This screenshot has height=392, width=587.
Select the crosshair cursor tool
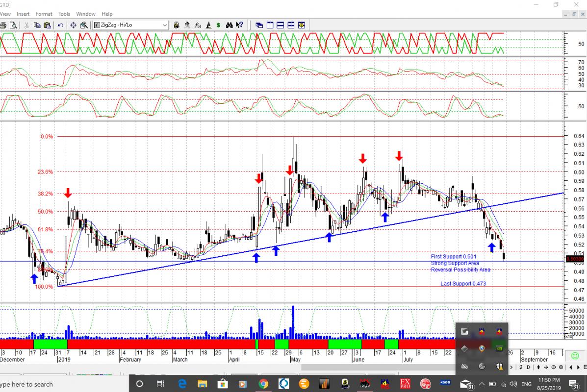tap(74, 25)
